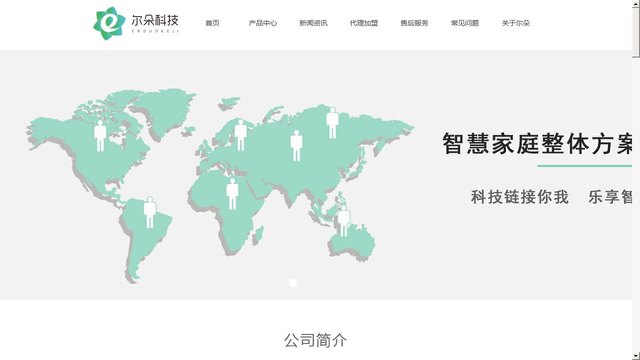Open 常见问题 in the navigation bar
This screenshot has height=360, width=640.
click(465, 23)
